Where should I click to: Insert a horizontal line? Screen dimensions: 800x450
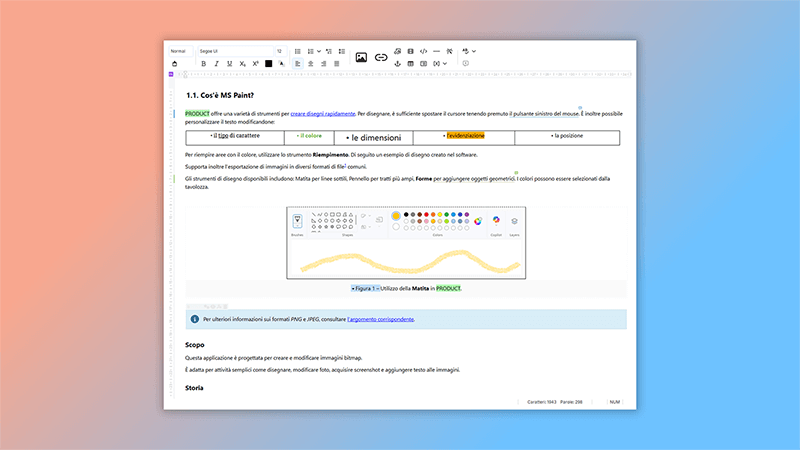pos(436,51)
